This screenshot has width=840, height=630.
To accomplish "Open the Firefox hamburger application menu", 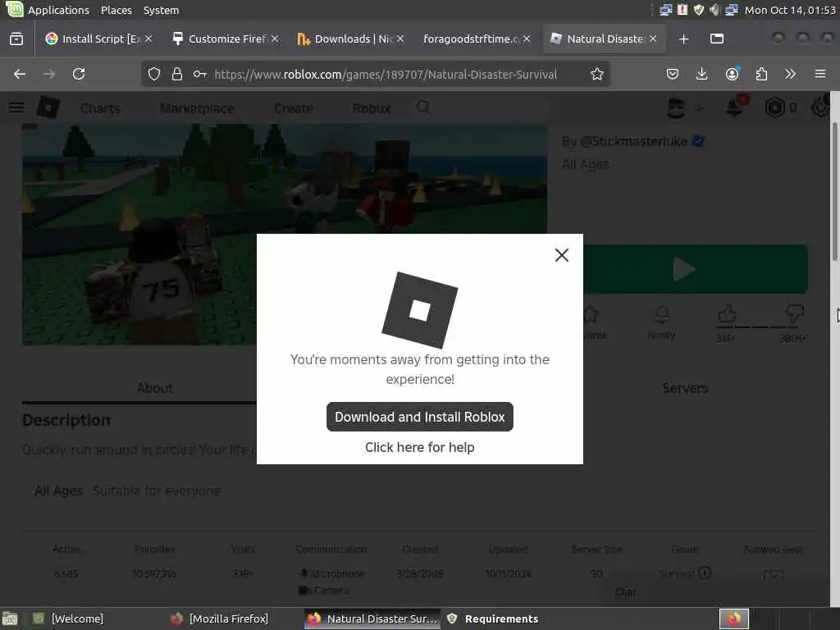I will tap(820, 74).
